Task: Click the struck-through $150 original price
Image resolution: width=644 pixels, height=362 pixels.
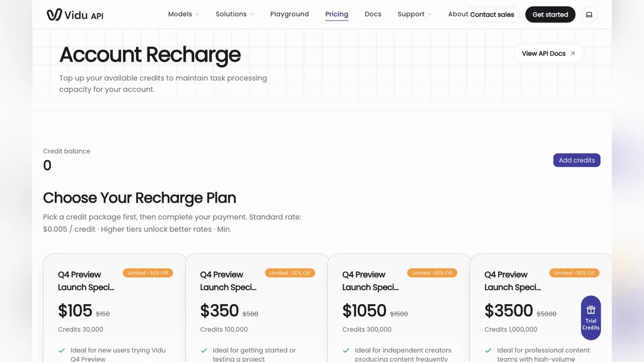Action: [103, 314]
